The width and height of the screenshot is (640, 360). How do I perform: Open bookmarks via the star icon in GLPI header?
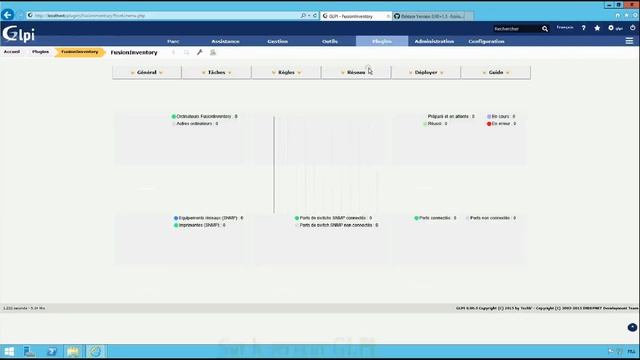point(597,28)
